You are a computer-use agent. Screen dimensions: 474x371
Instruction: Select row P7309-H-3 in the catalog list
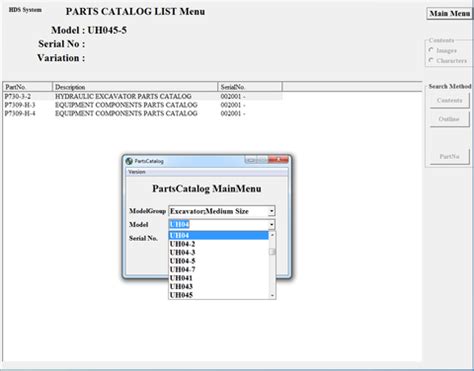pyautogui.click(x=143, y=105)
